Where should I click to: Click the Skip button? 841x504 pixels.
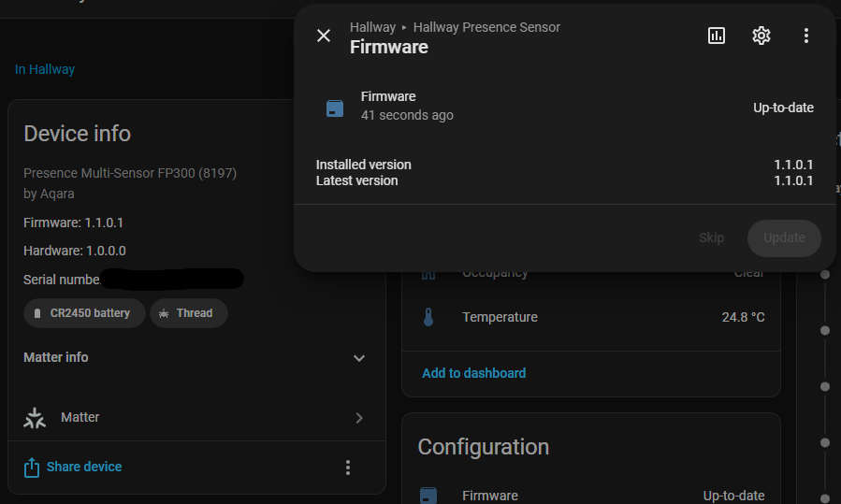pyautogui.click(x=711, y=238)
